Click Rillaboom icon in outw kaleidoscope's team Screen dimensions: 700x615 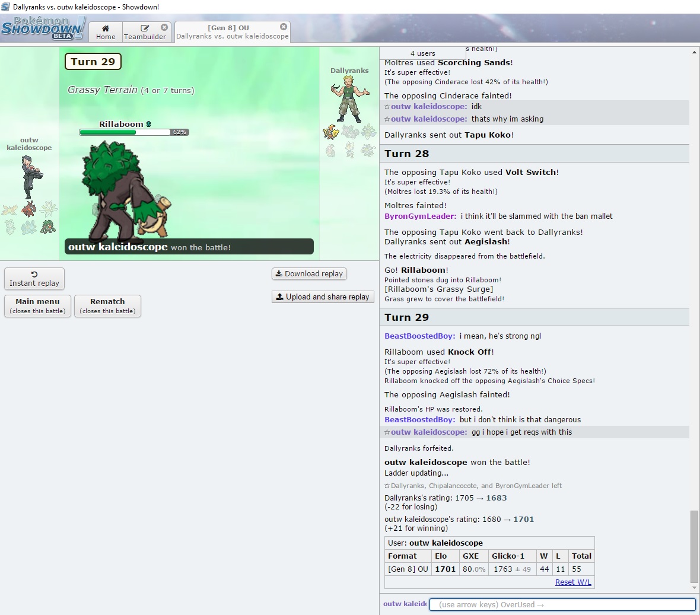pos(48,227)
